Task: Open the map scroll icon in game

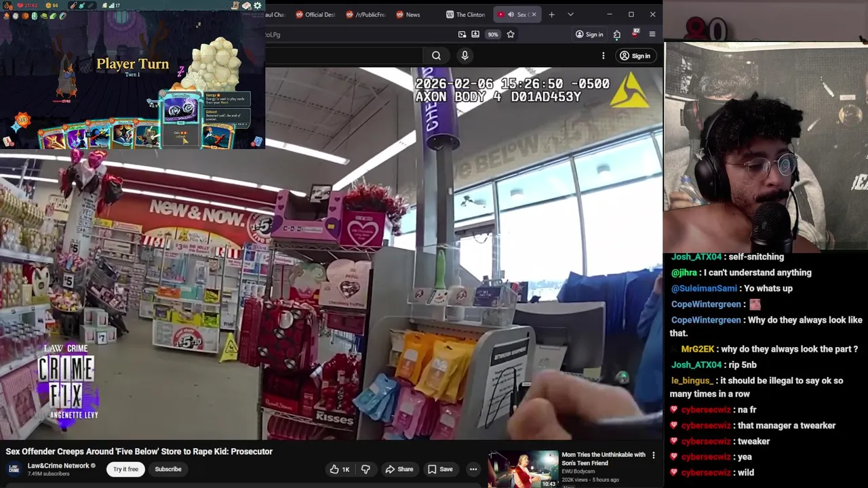Action: point(235,5)
